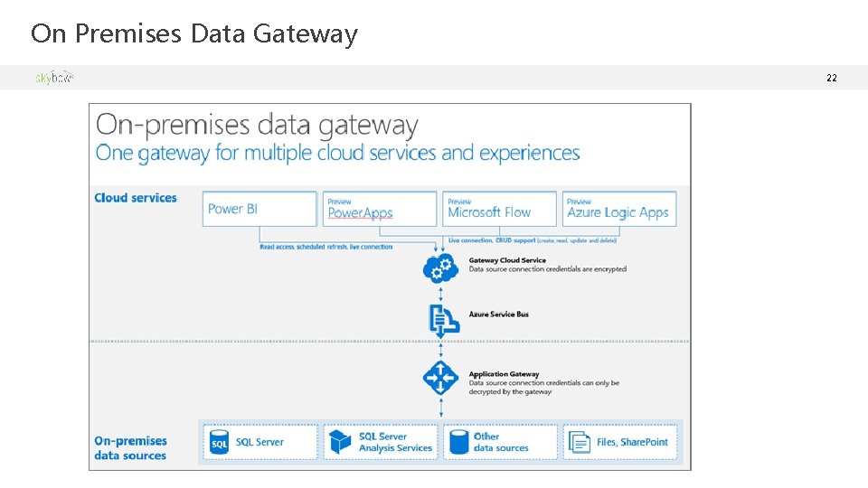Click the skybow logo
The width and height of the screenshot is (868, 488).
point(54,78)
